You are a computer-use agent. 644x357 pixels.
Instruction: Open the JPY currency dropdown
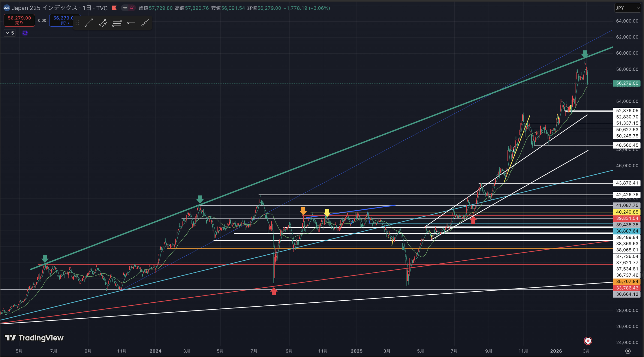(x=627, y=8)
